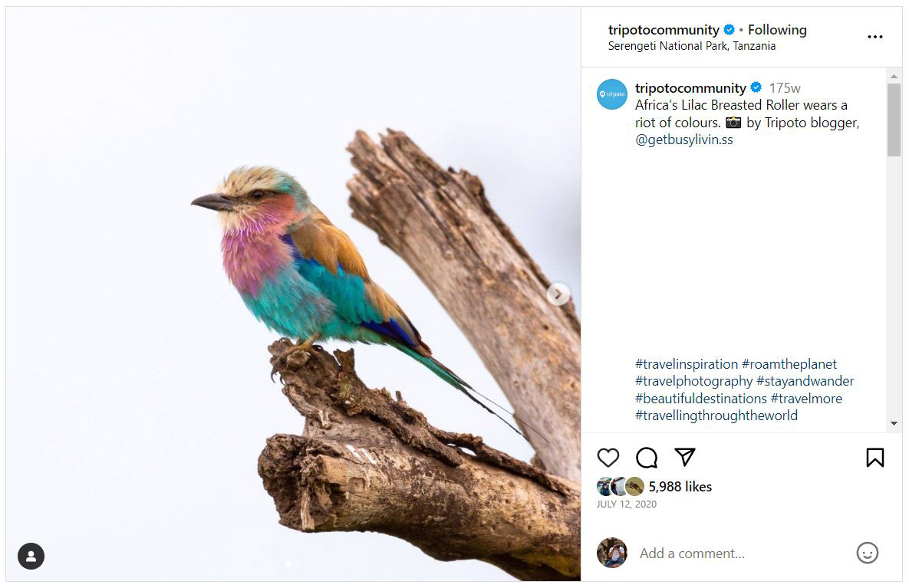Viewport: 909px width, 588px height.
Task: Like the post with the heart icon
Action: [x=608, y=458]
